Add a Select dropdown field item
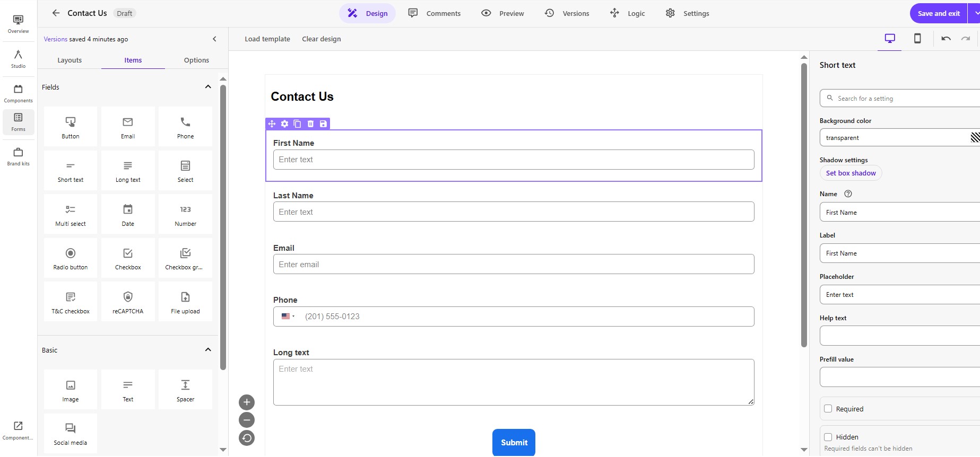This screenshot has height=457, width=980. tap(185, 171)
